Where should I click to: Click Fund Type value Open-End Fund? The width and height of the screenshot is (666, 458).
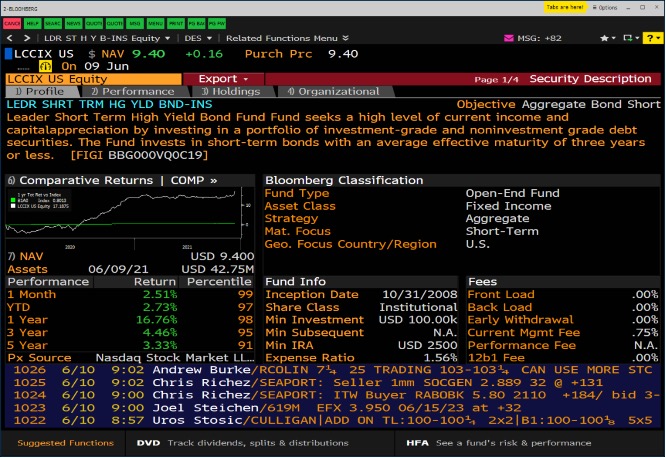(513, 193)
